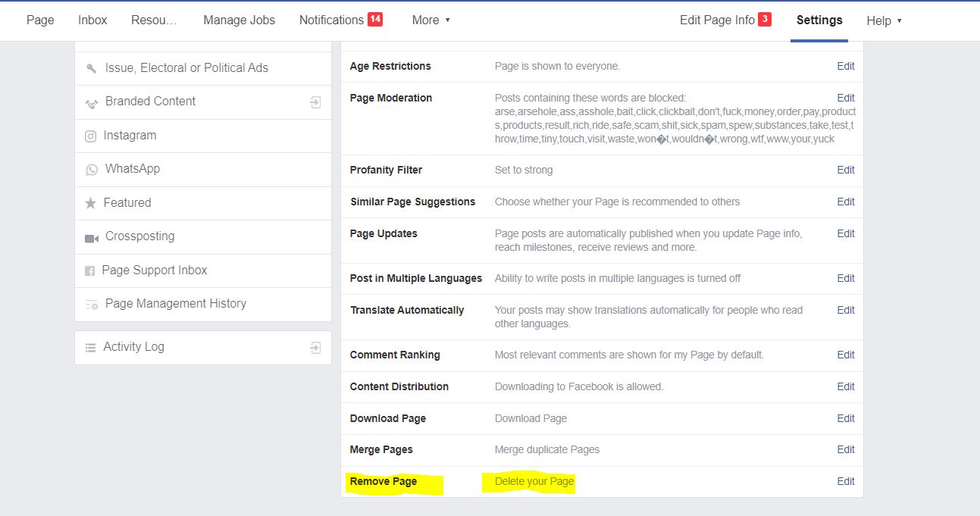Click the Instagram logo icon in sidebar
Viewport: 980px width, 516px height.
click(x=90, y=136)
